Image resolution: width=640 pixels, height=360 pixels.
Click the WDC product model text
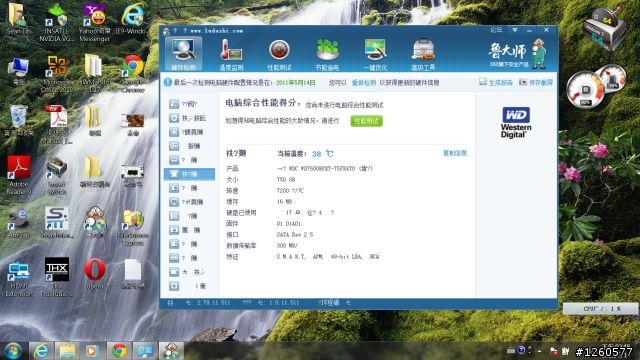click(324, 169)
